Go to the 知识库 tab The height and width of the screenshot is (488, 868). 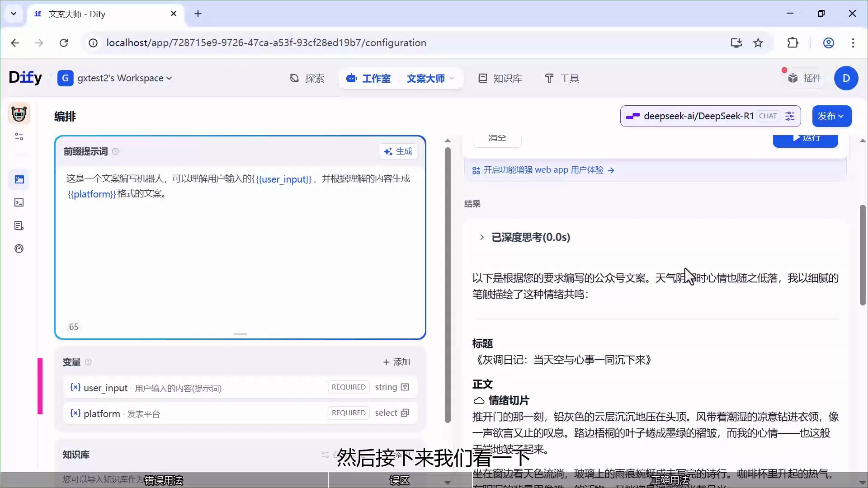point(500,79)
